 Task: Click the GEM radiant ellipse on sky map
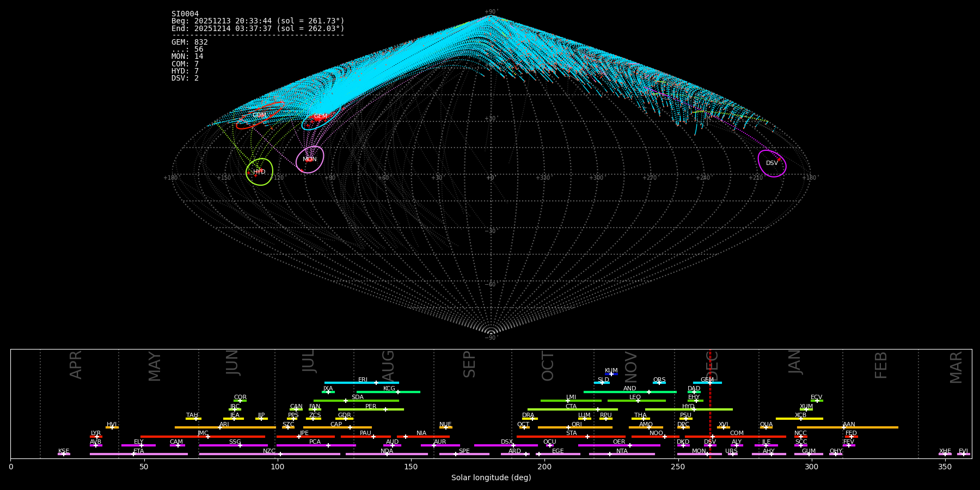321,117
